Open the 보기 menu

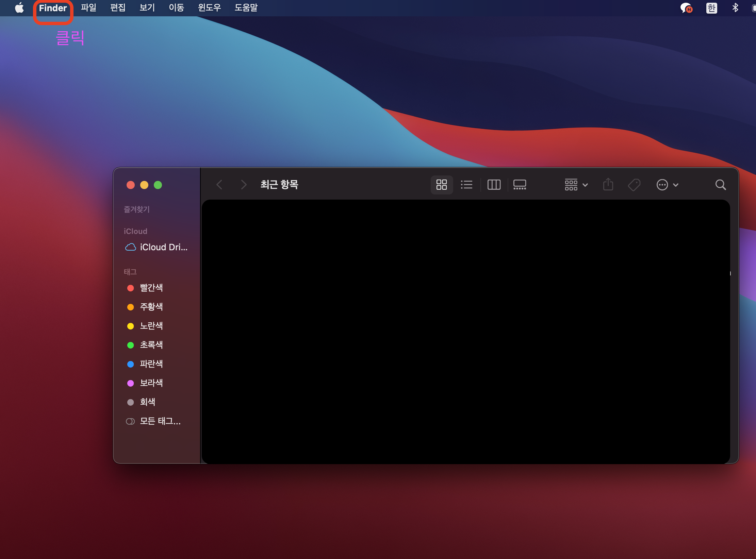(x=147, y=8)
